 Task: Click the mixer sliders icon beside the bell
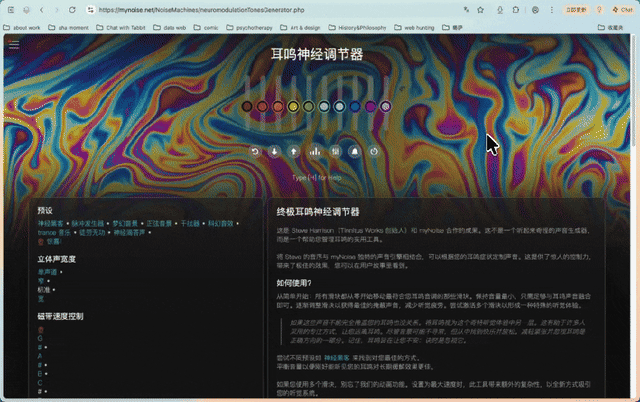[336, 152]
